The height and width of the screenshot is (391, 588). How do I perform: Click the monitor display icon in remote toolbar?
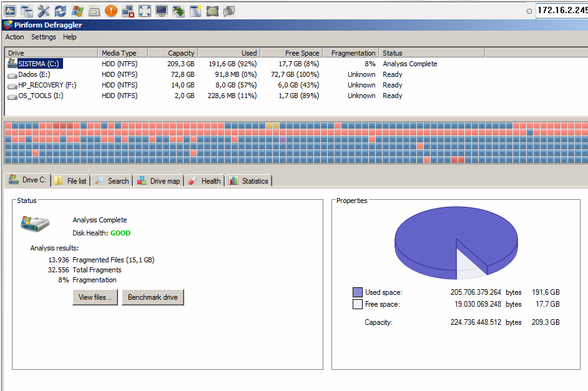pos(162,11)
